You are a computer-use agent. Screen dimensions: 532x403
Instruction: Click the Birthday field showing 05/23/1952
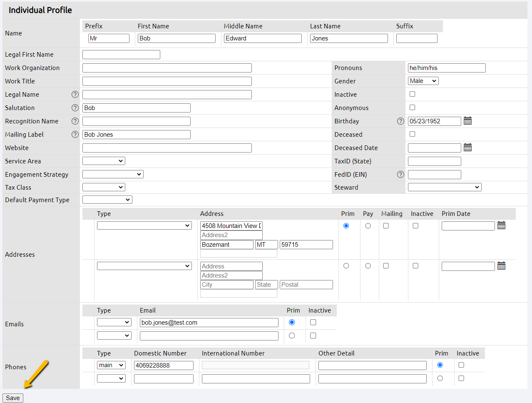coord(435,121)
